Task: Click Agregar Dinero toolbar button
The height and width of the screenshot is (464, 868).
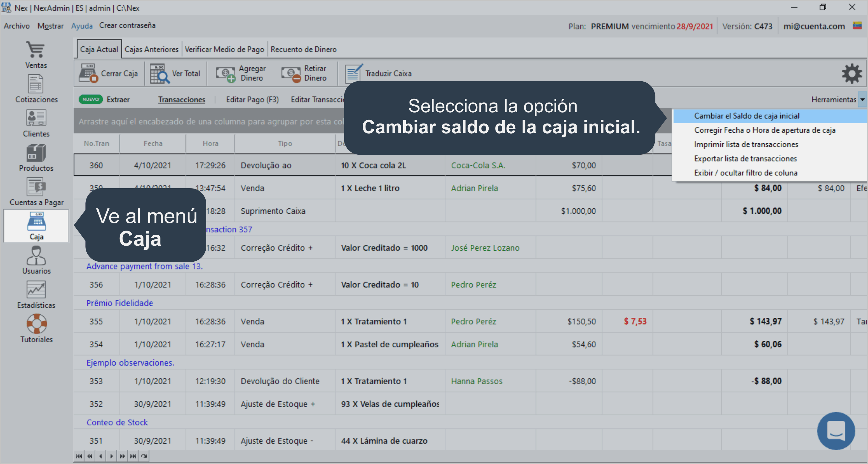Action: pyautogui.click(x=241, y=73)
